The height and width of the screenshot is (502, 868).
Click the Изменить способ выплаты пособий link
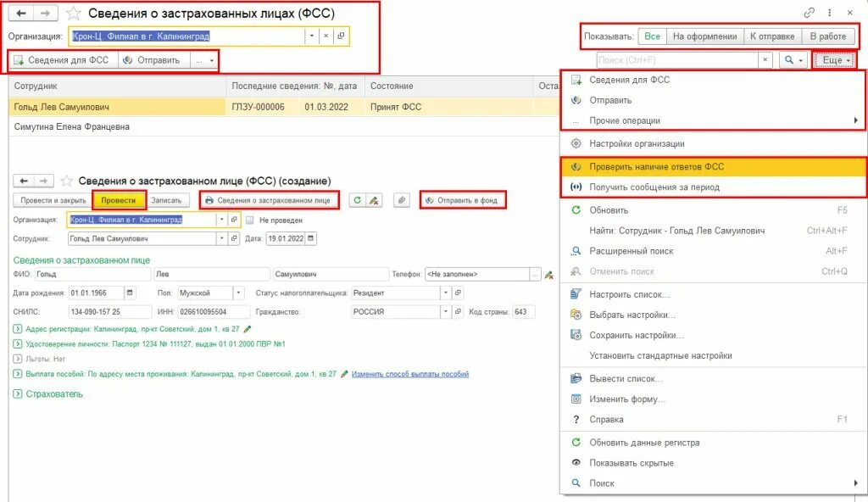pos(410,374)
